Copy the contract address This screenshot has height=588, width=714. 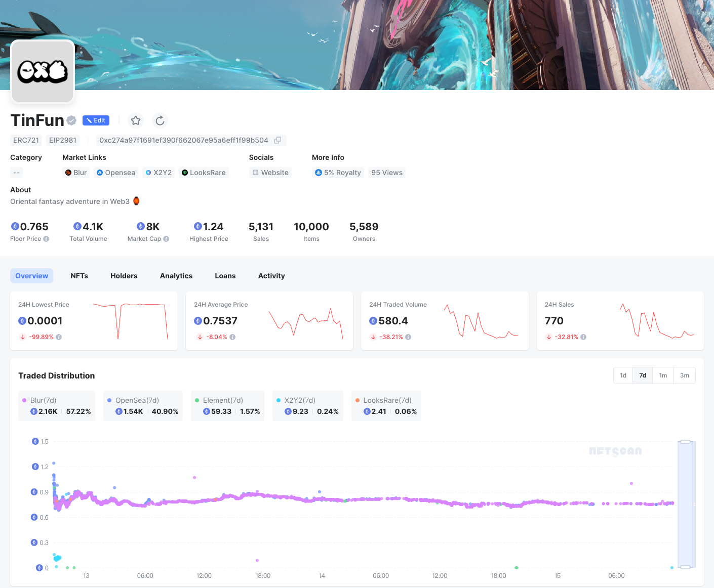(277, 140)
